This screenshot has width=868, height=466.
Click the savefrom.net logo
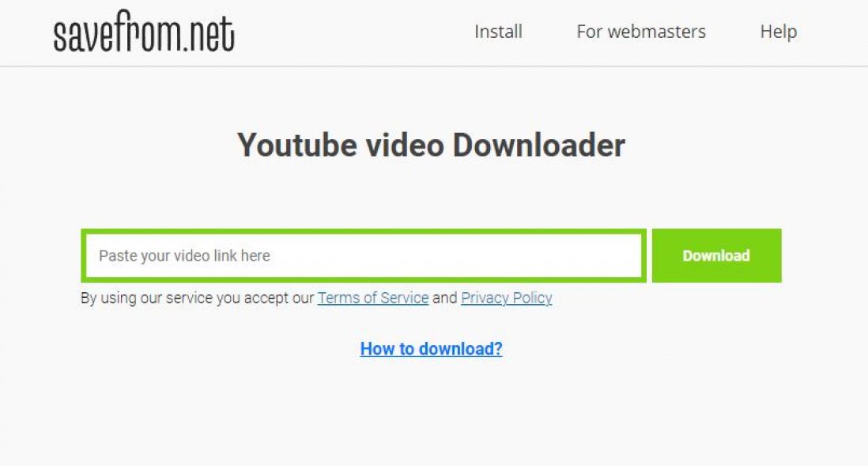click(x=144, y=32)
